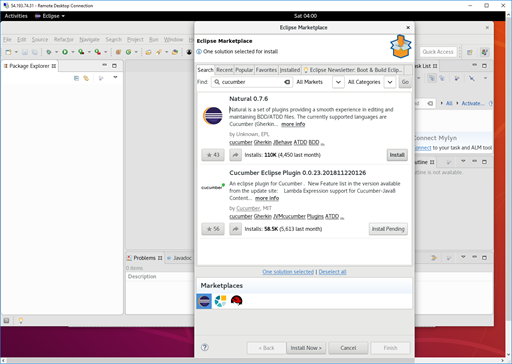Star the Natural 0.7.6 plugin

coord(213,155)
